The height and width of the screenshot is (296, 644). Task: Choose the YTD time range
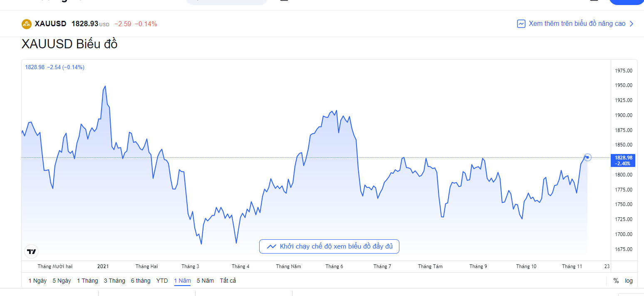tap(162, 281)
